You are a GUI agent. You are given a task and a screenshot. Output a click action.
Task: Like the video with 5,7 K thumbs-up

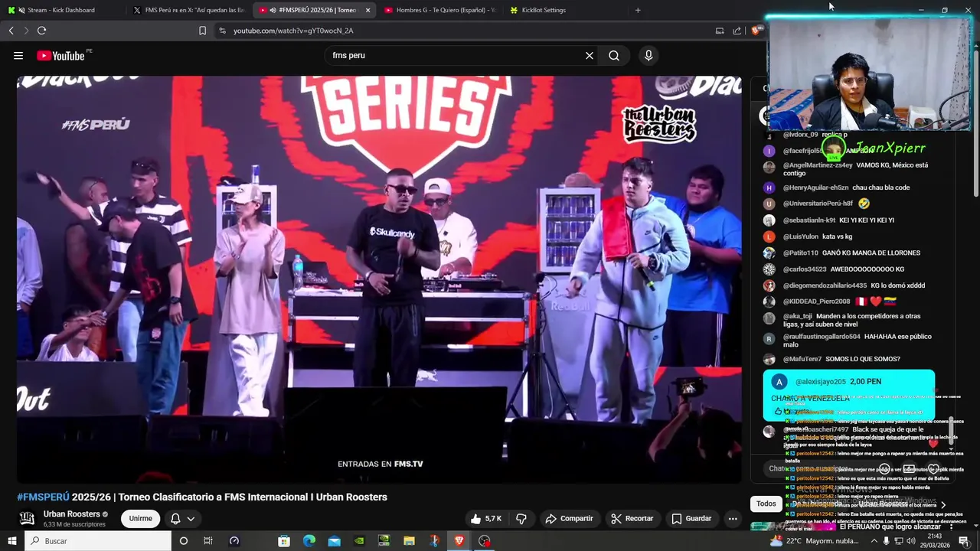point(485,519)
